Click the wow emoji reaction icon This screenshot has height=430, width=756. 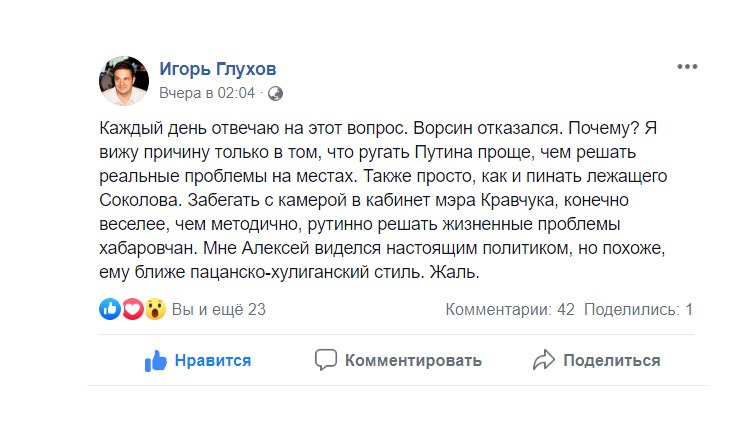(x=154, y=309)
